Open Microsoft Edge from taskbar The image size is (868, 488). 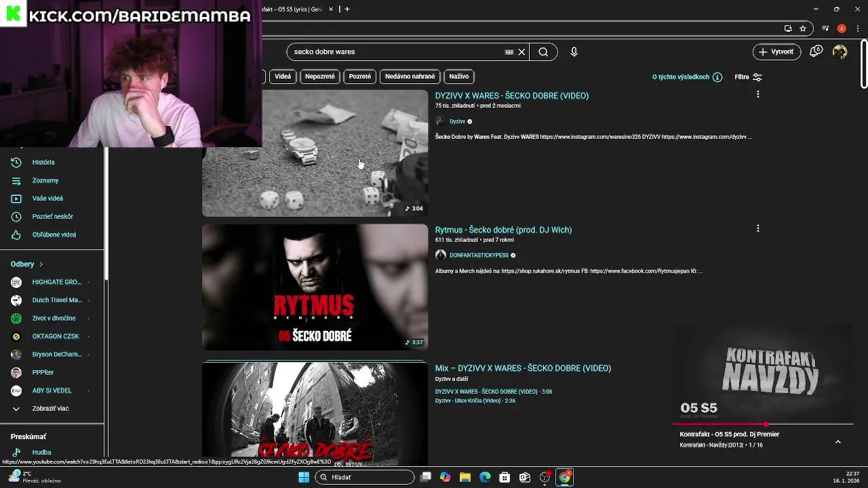pos(485,477)
